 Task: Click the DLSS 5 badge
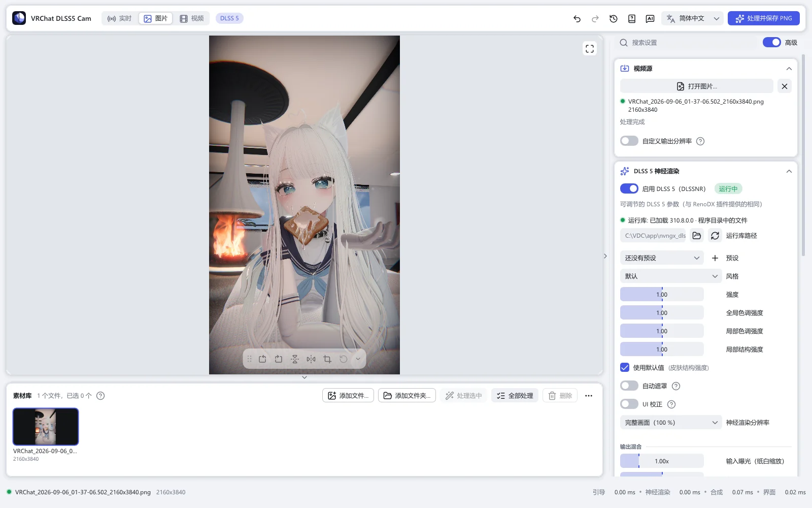coord(229,18)
